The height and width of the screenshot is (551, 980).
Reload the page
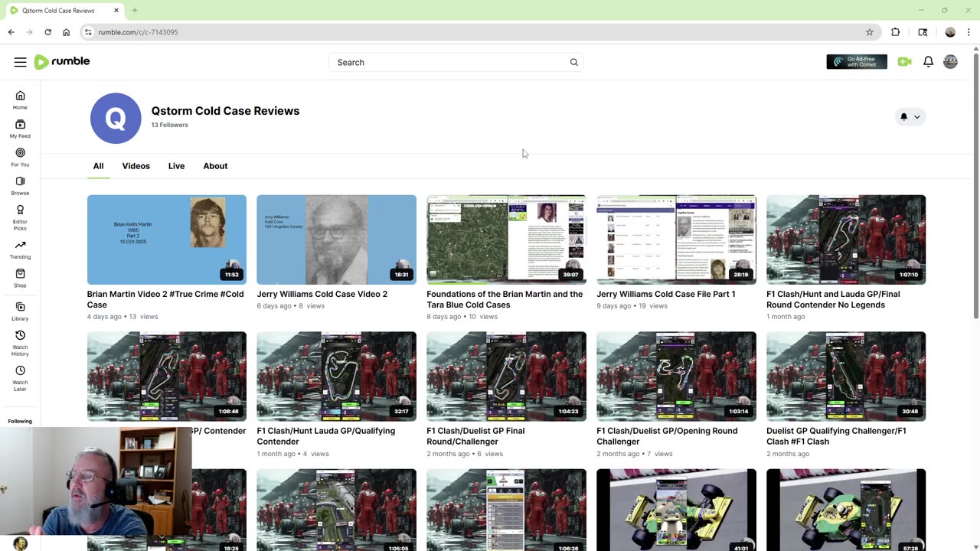[x=47, y=32]
